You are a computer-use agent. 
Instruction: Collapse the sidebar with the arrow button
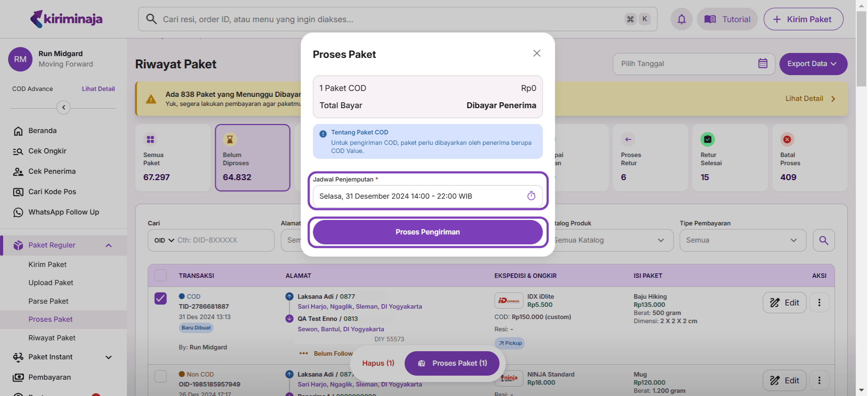[64, 107]
